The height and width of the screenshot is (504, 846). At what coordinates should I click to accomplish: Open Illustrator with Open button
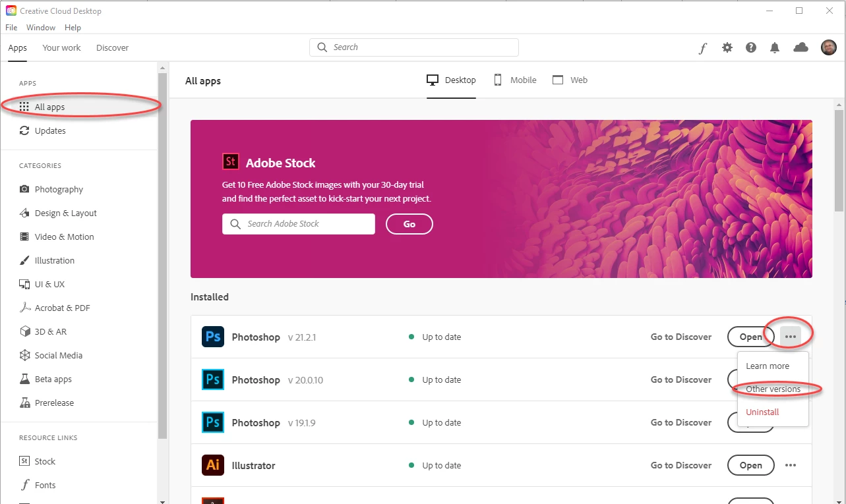751,465
